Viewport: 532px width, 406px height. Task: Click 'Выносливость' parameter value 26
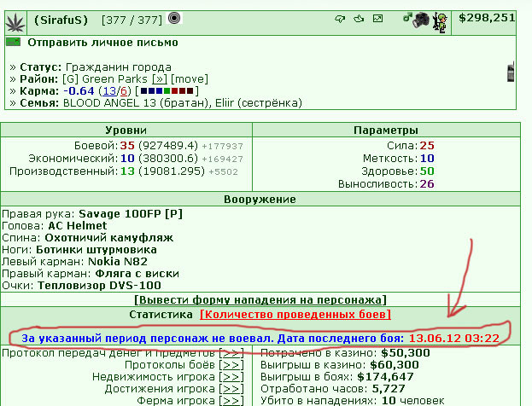pyautogui.click(x=427, y=184)
